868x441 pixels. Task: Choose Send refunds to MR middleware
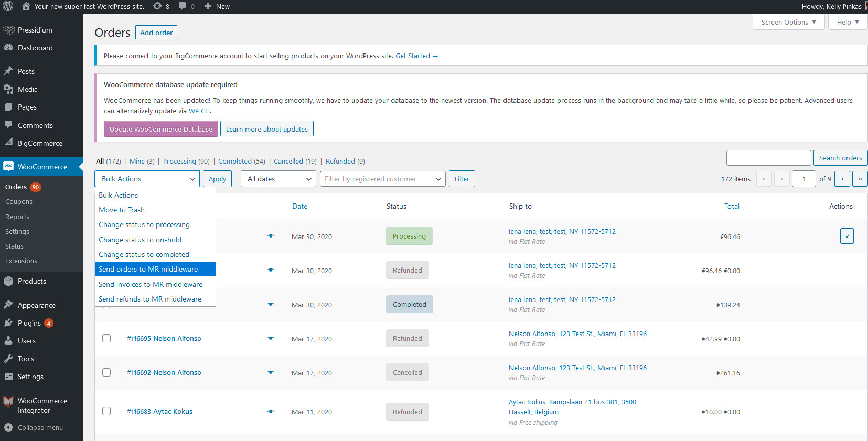click(155, 299)
